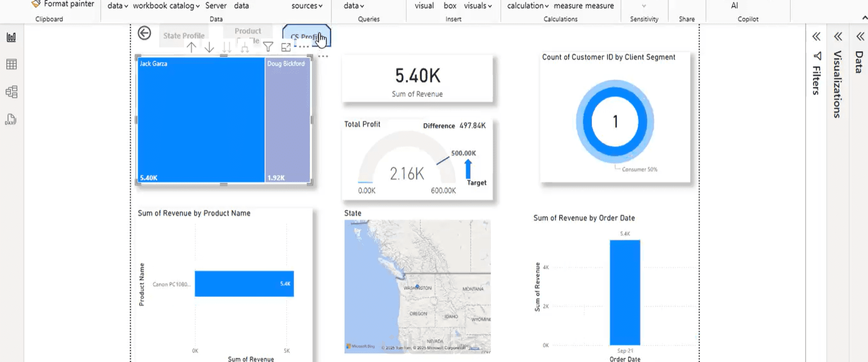Enter focus mode on the treemap visual
The image size is (868, 362).
(x=286, y=47)
